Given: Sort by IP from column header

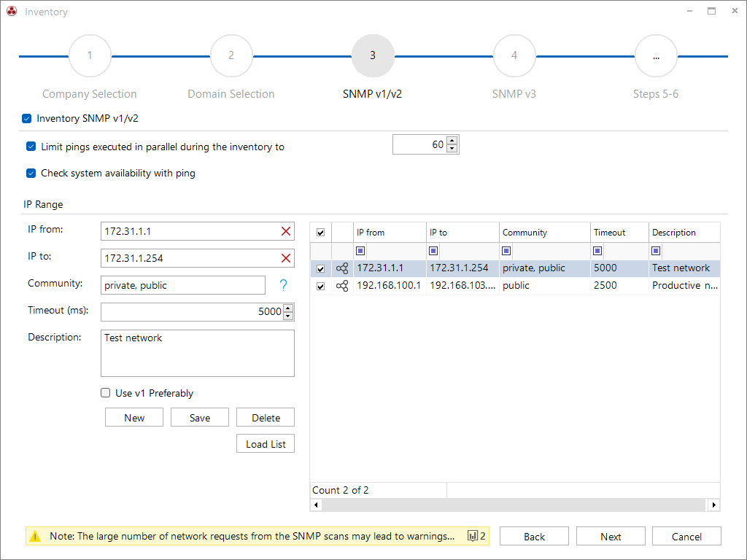Looking at the screenshot, I should 390,233.
